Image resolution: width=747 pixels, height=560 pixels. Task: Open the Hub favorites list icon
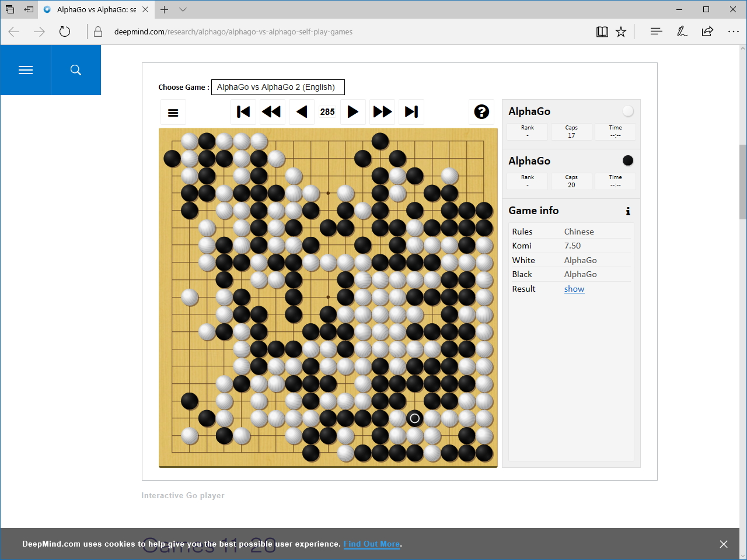(657, 32)
